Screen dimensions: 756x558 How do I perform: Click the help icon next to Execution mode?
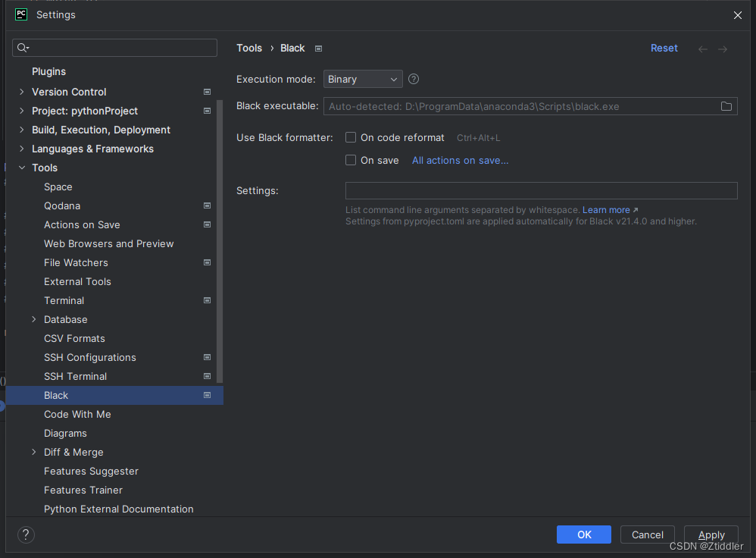[413, 79]
